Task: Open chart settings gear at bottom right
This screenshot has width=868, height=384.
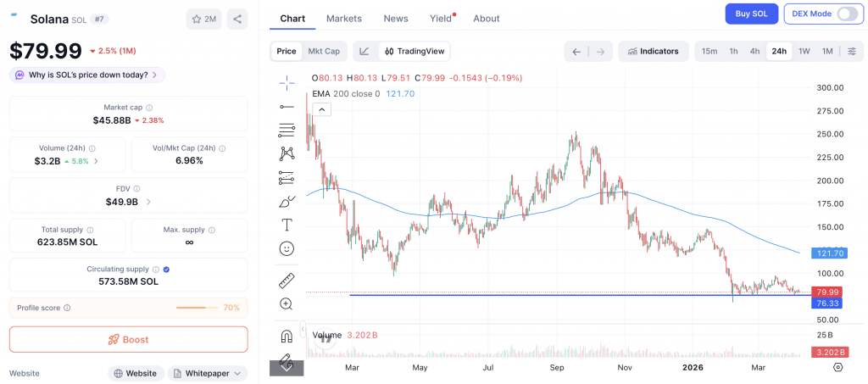Action: (x=837, y=367)
